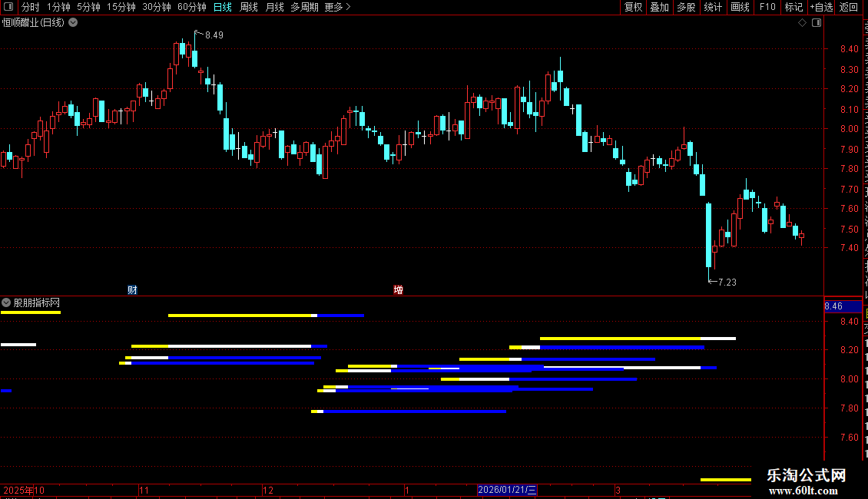The height and width of the screenshot is (499, 868).
Task: Toggle the panel layout icon in chart header
Action: pos(817,23)
